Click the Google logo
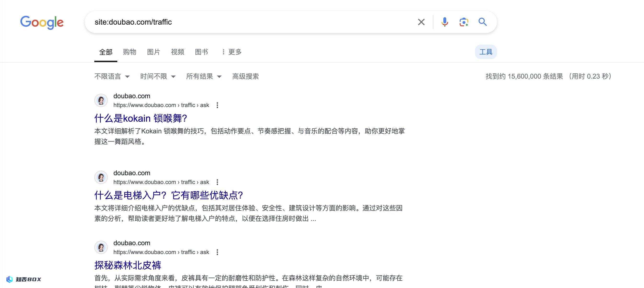The image size is (644, 288). coord(42,22)
